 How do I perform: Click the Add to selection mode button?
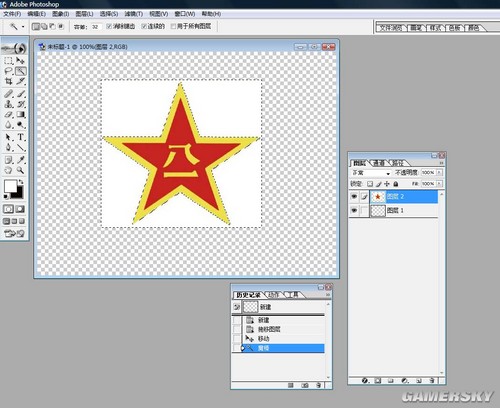pos(44,26)
